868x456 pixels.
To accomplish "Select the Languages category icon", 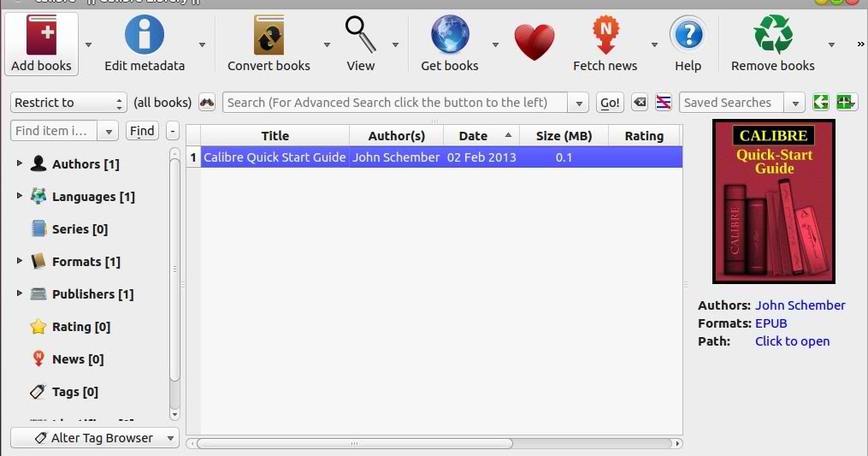I will (x=38, y=196).
